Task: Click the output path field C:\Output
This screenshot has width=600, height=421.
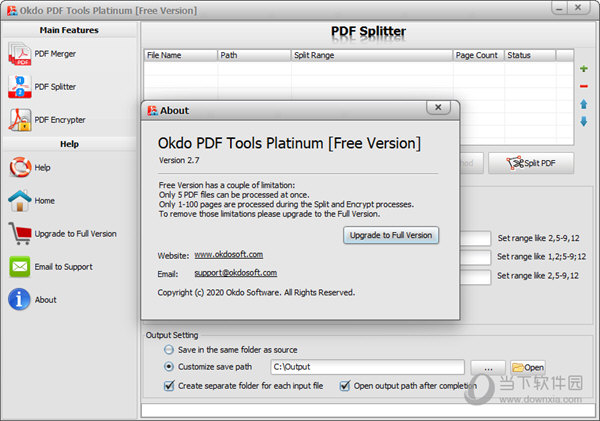Action: (367, 367)
